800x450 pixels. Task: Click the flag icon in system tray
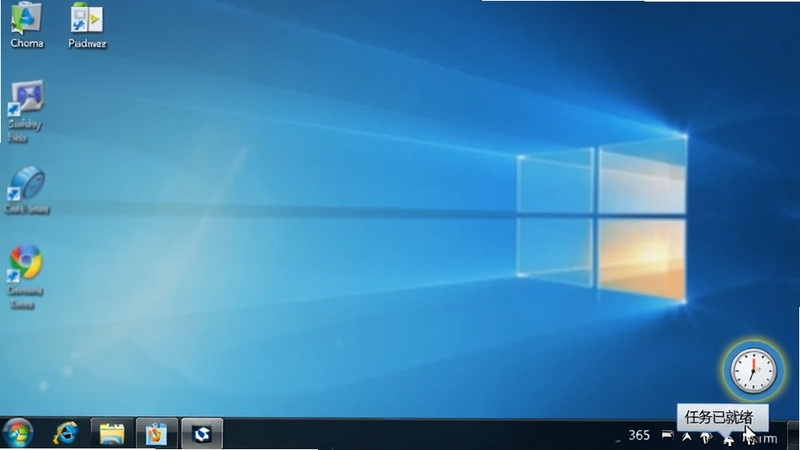click(x=667, y=435)
